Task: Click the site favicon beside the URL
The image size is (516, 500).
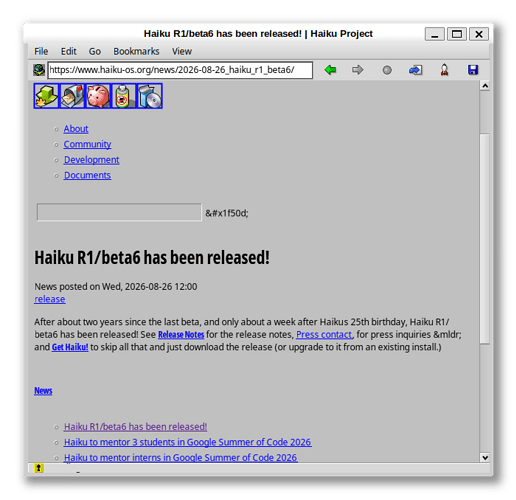Action: (39, 70)
